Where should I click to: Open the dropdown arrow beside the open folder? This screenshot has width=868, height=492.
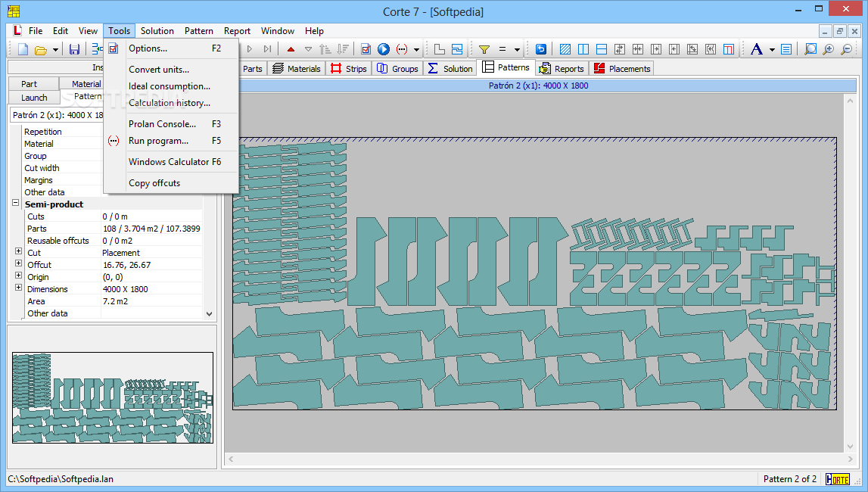pyautogui.click(x=55, y=50)
